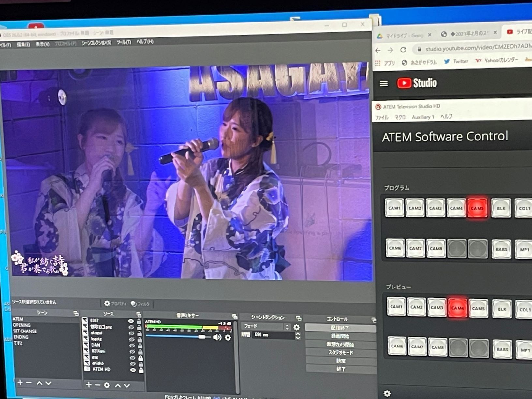This screenshot has width=532, height=399.
Task: Open ATEM settings gear at bottom left
Action: point(387,393)
